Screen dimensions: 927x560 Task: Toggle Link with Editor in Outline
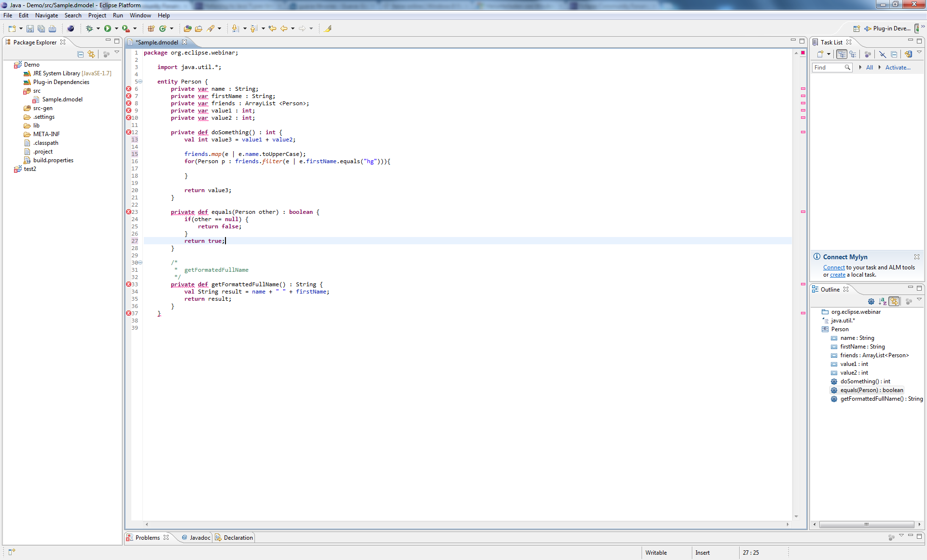[894, 301]
